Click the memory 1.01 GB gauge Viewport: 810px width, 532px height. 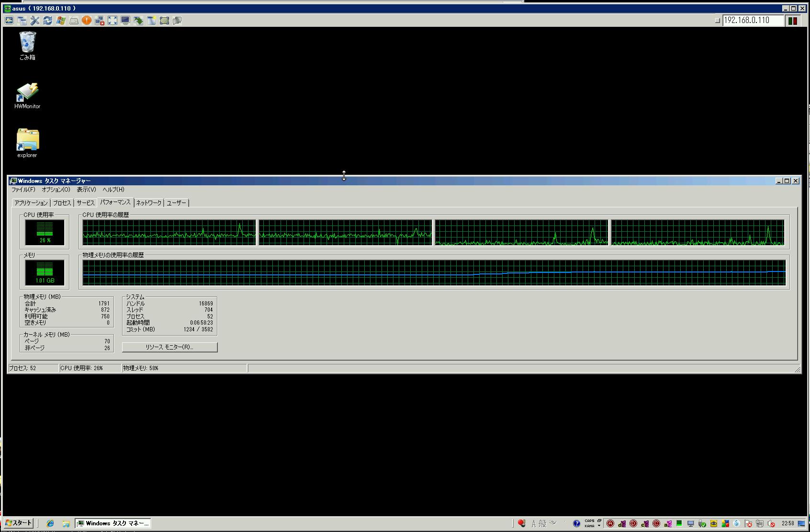pyautogui.click(x=45, y=272)
